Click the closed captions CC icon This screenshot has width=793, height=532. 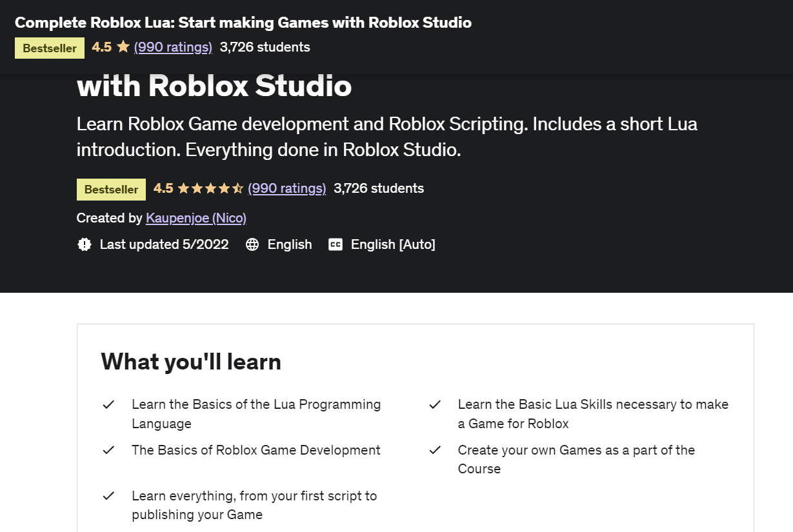(x=336, y=244)
